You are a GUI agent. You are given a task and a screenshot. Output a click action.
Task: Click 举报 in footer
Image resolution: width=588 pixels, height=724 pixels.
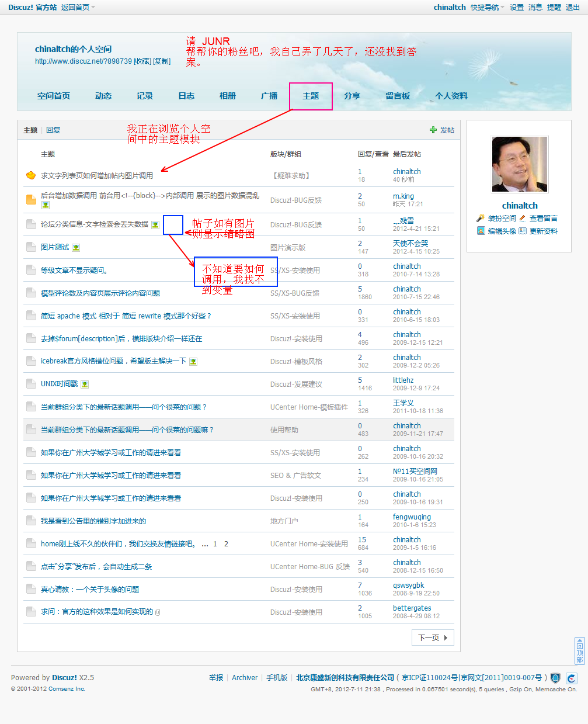[216, 678]
